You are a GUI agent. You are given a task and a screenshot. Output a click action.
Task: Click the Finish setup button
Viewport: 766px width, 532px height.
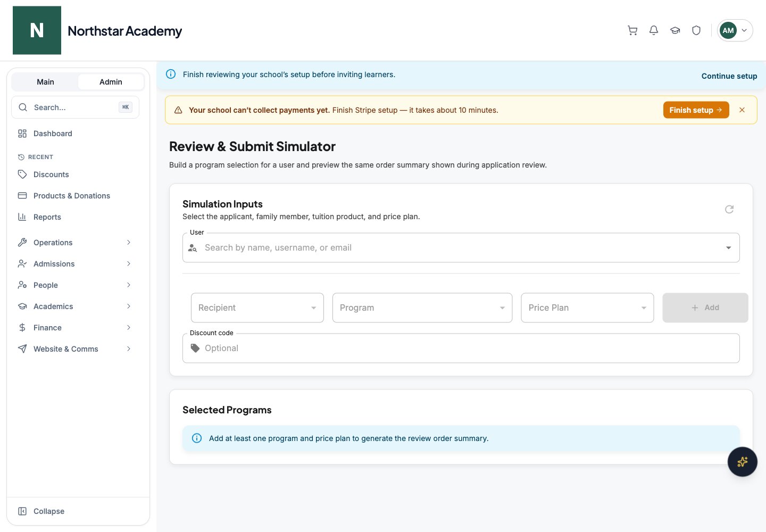(x=696, y=110)
